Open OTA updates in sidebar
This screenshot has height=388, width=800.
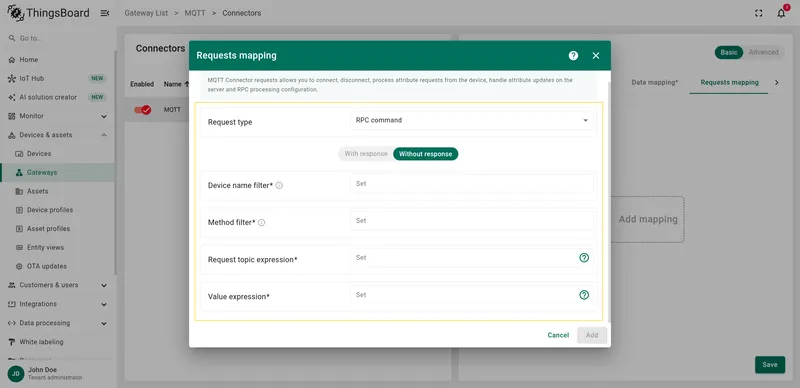[57, 266]
